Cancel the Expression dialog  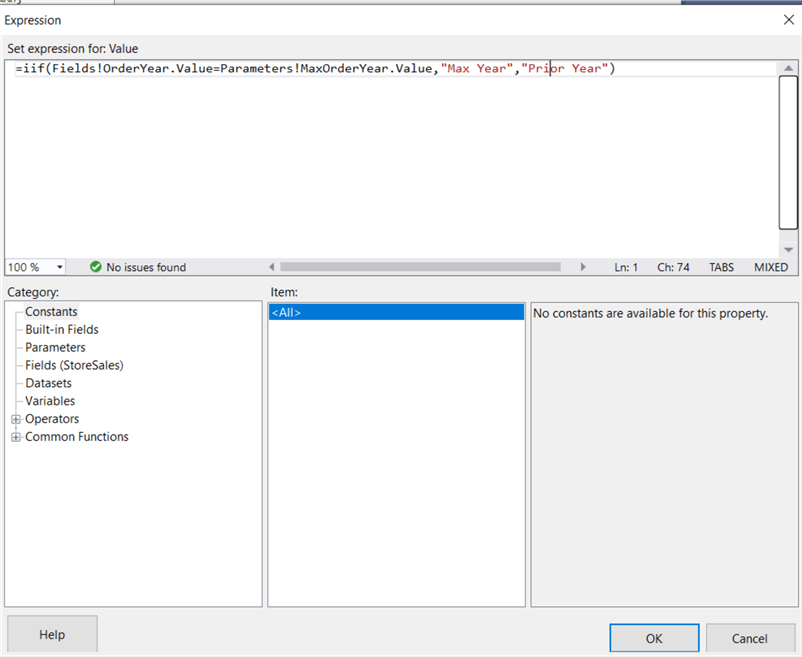click(x=750, y=638)
